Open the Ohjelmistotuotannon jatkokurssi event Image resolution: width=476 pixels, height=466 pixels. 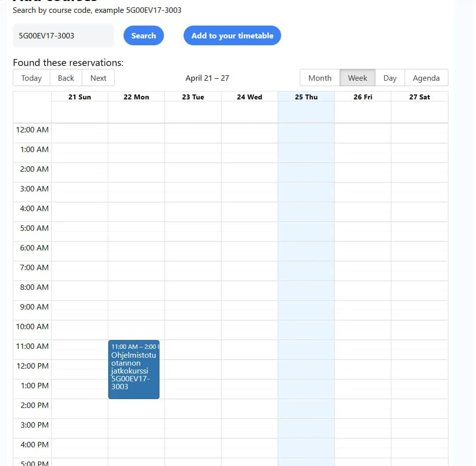[x=134, y=370]
